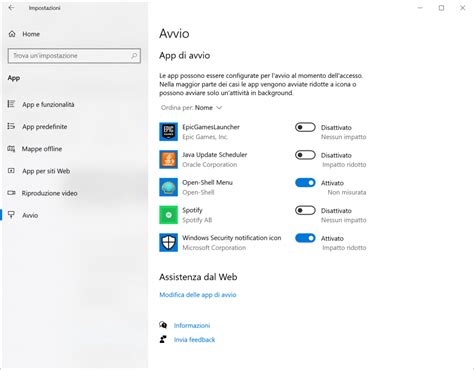Enable EpicGamesLauncher startup toggle
The height and width of the screenshot is (370, 474).
click(305, 127)
